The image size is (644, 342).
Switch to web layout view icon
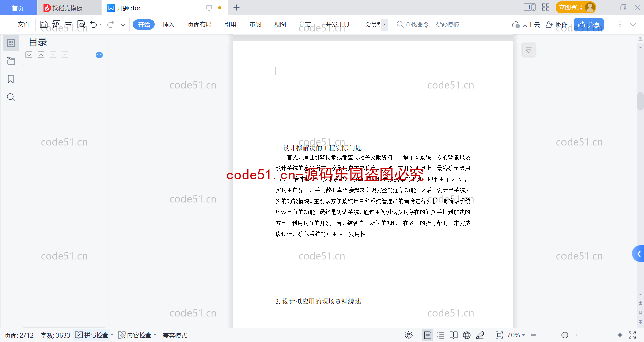[467, 335]
